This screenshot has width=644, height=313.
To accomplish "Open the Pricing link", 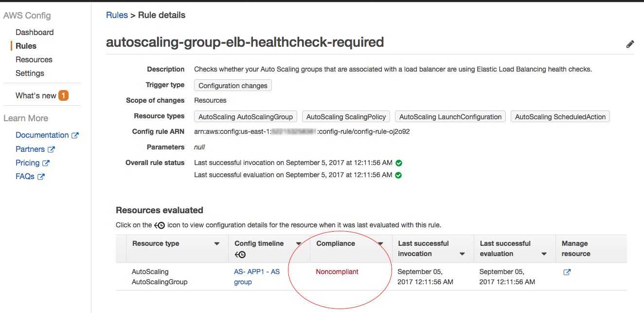I will click(28, 163).
